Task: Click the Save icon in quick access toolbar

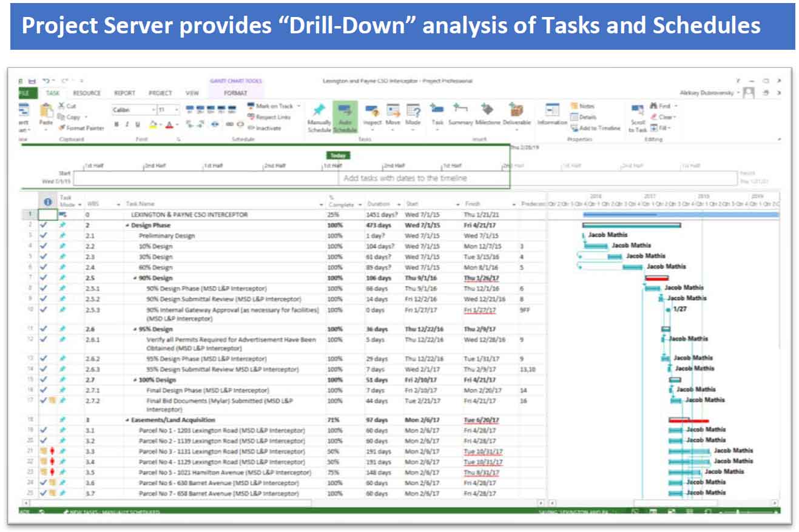Action: [31, 81]
